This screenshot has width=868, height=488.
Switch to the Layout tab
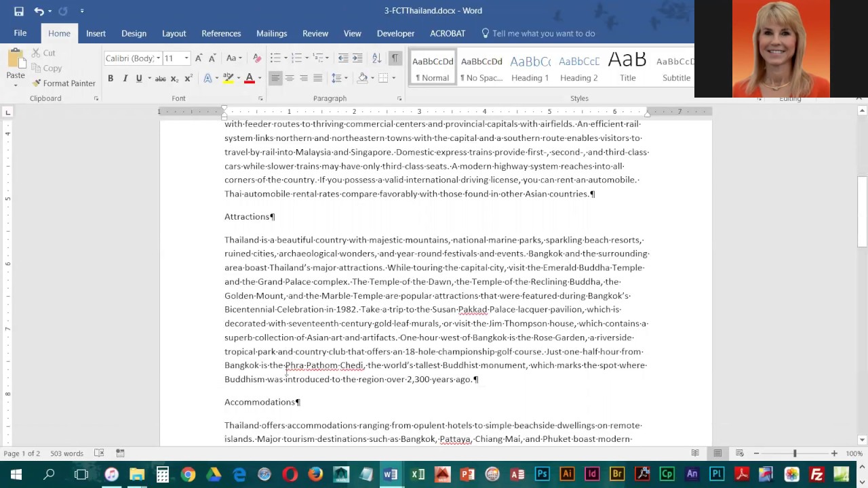coord(174,33)
